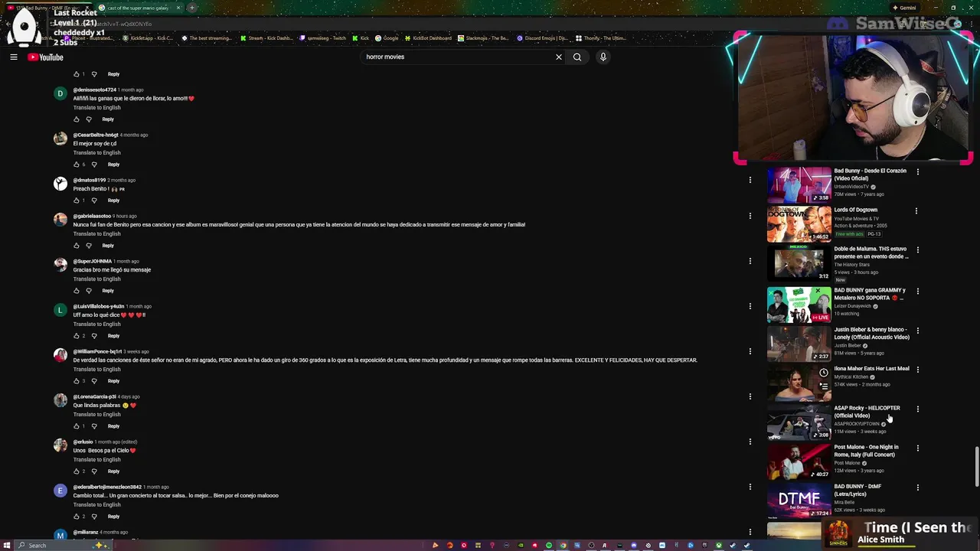Open the 'Discord Emojis' bookmark
This screenshot has height=551, width=980.
(542, 38)
